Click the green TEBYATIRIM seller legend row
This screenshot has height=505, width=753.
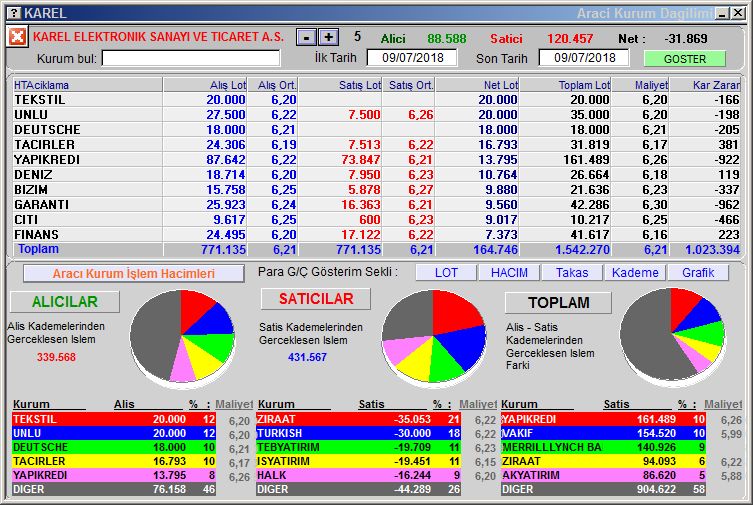coord(358,447)
